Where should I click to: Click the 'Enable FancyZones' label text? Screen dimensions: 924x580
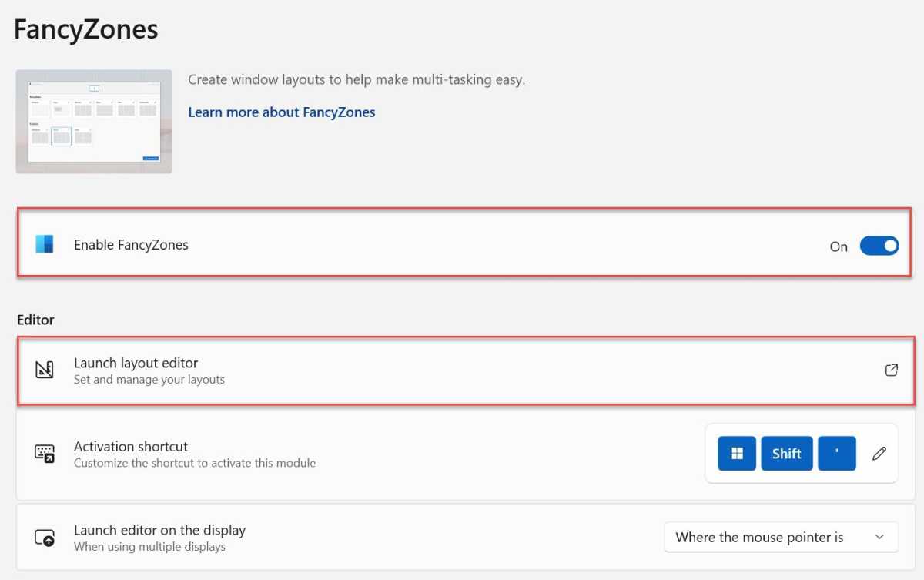coord(131,245)
